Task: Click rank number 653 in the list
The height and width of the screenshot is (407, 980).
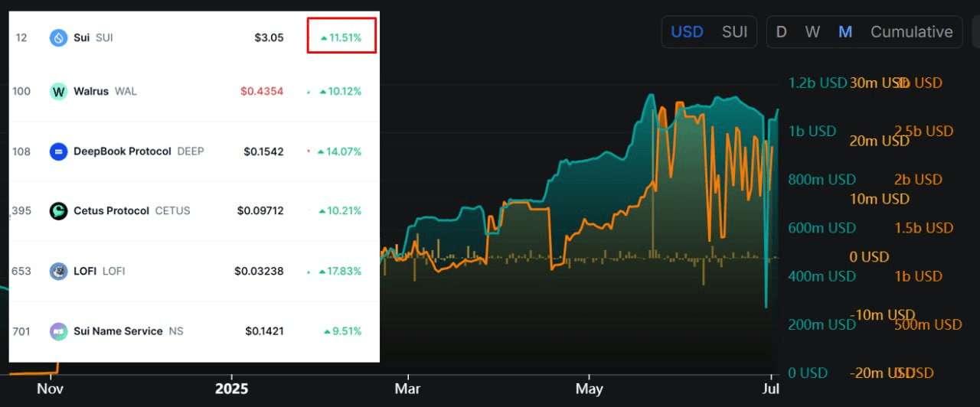Action: click(21, 271)
